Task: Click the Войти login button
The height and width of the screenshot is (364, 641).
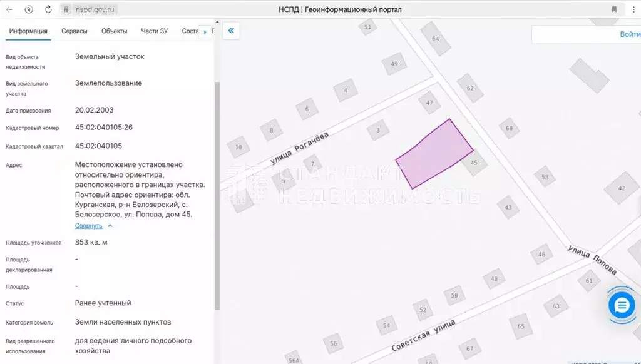Action: click(x=630, y=34)
